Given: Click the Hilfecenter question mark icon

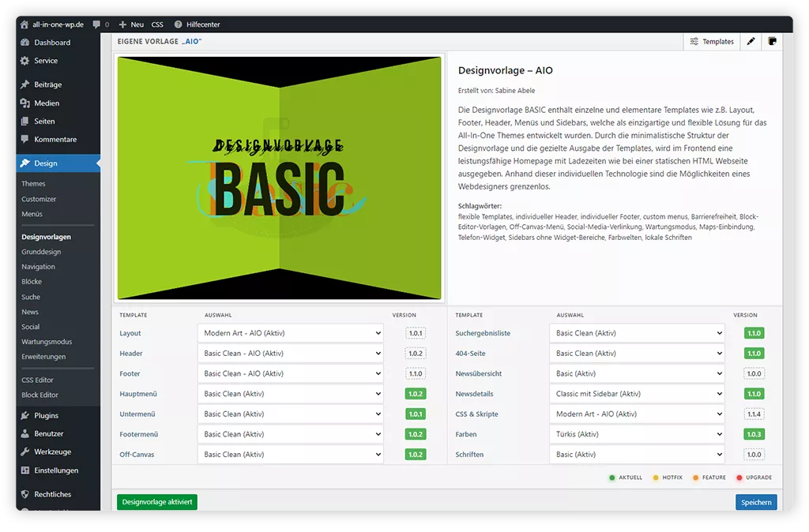Looking at the screenshot, I should 178,24.
